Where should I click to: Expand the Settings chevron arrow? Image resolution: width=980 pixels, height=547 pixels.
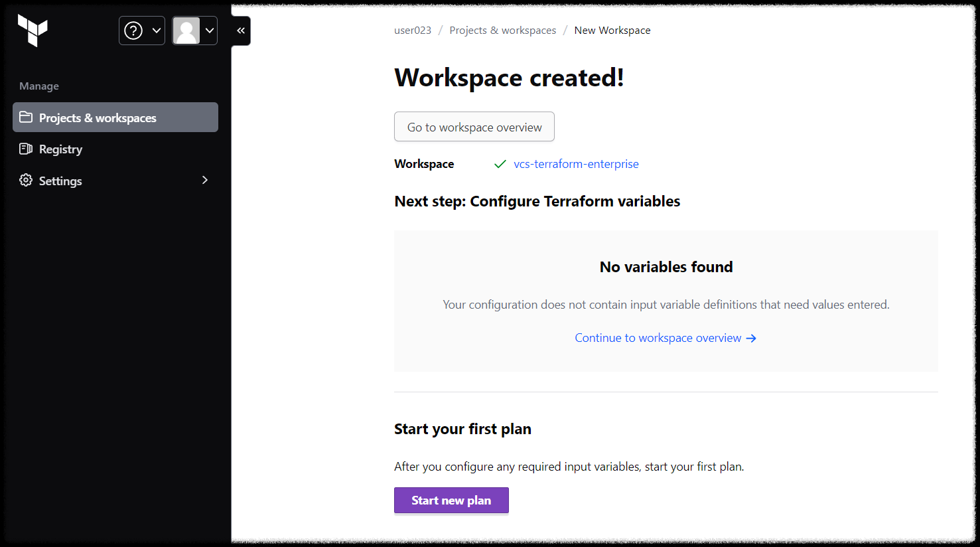tap(205, 180)
